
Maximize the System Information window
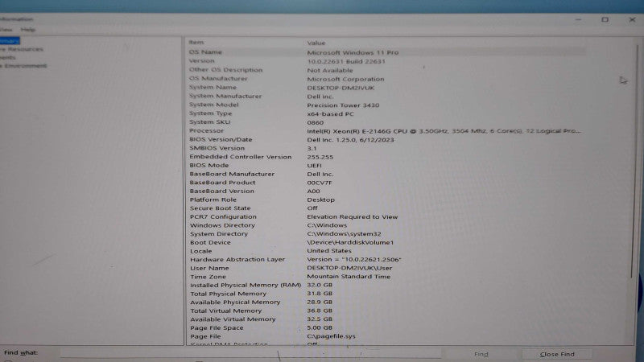(x=605, y=19)
